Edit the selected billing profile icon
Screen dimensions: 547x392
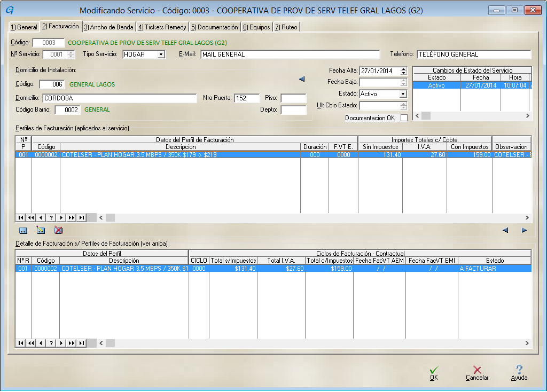click(x=41, y=230)
